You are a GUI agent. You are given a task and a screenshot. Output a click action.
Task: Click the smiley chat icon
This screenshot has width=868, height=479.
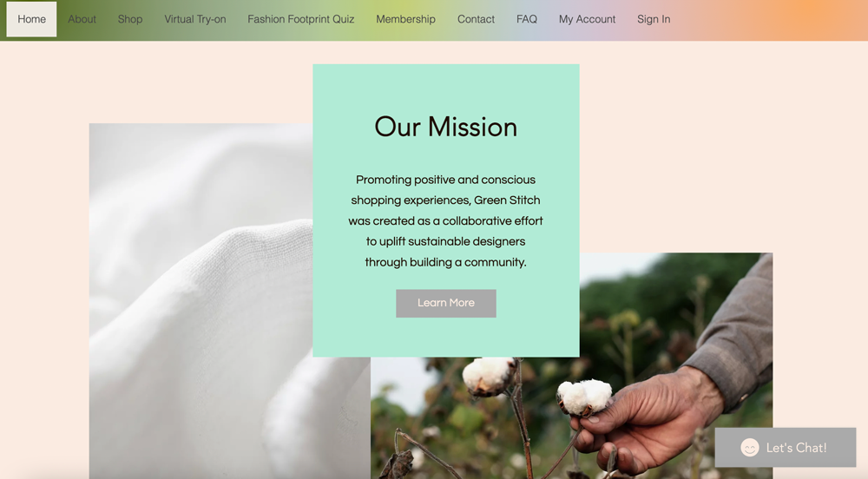click(x=750, y=448)
